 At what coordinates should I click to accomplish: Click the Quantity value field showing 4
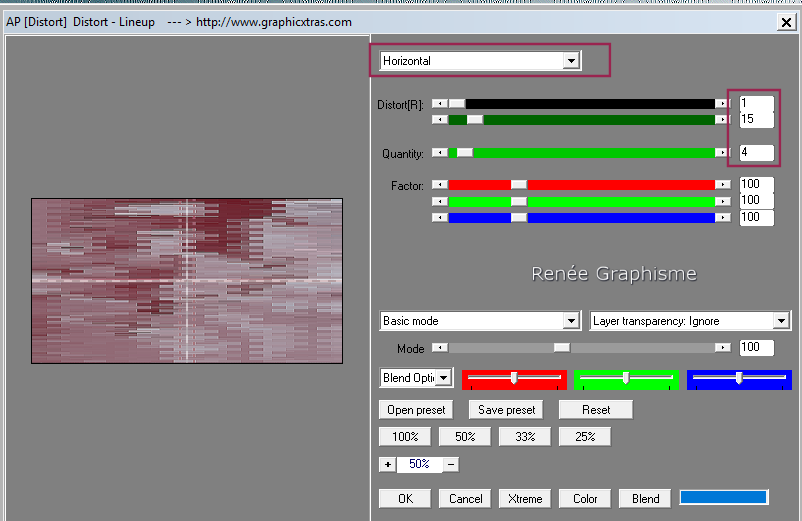click(756, 152)
